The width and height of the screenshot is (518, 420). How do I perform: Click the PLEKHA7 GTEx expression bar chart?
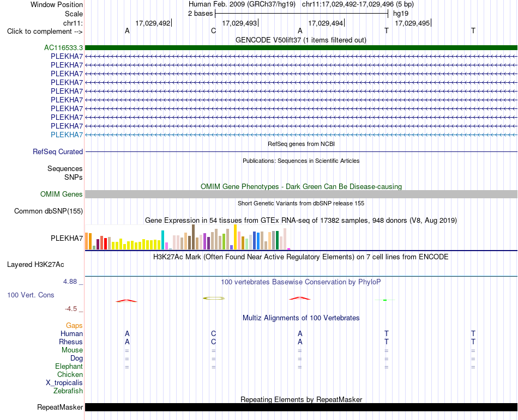point(188,237)
